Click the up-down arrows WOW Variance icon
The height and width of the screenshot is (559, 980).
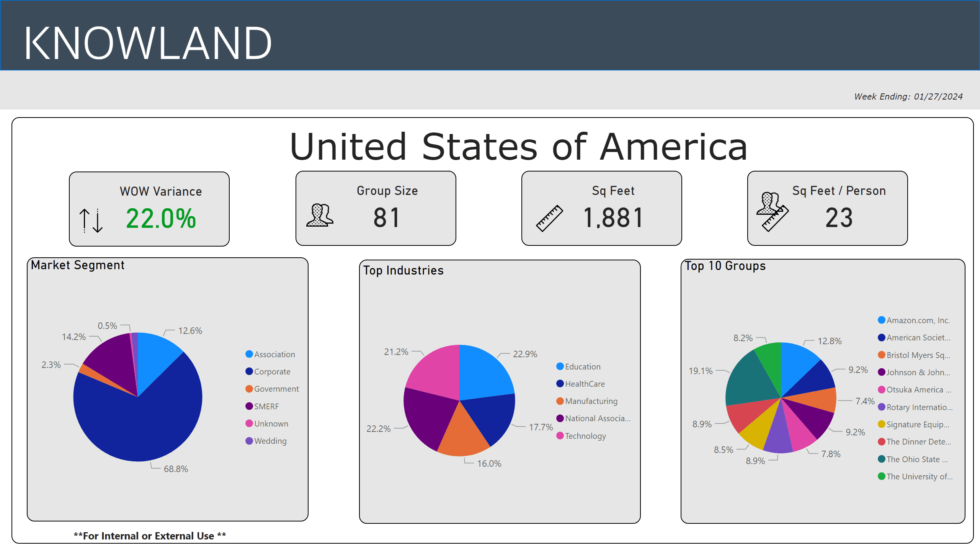coord(91,221)
